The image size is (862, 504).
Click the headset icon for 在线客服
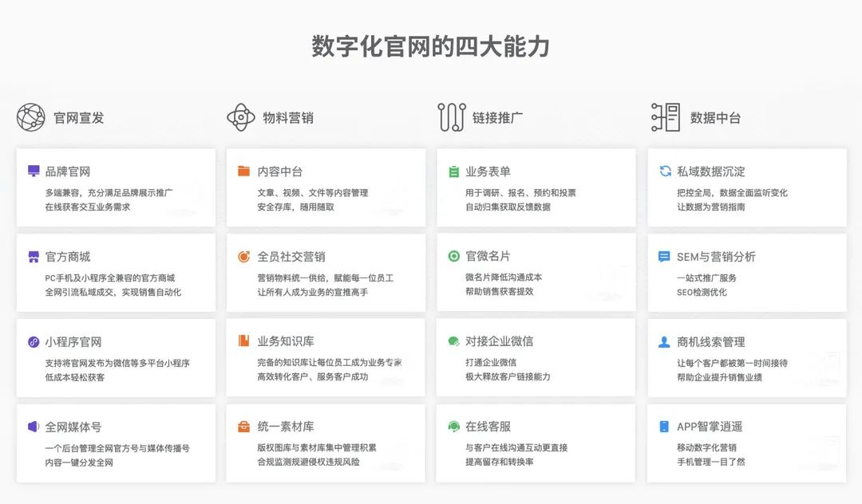(453, 426)
